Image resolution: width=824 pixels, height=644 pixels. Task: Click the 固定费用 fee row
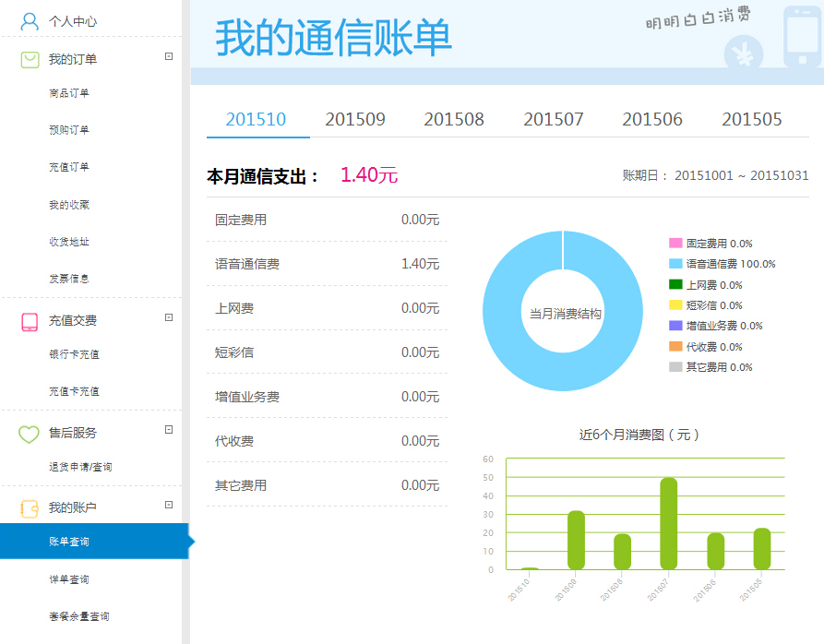click(x=327, y=220)
